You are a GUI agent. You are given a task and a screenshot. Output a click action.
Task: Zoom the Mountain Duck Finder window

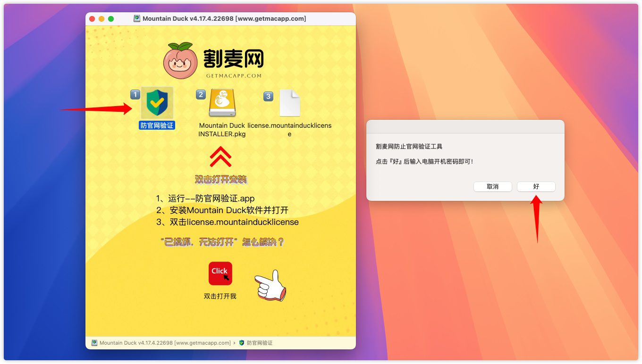tap(111, 19)
